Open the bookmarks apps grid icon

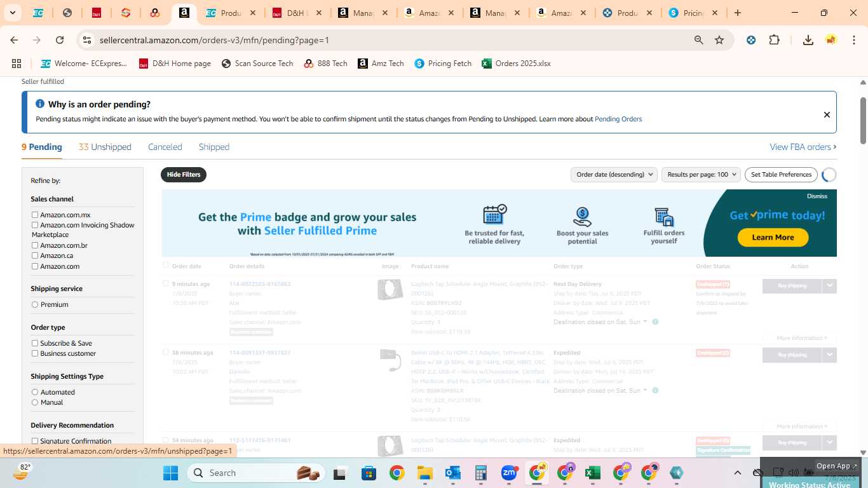click(x=17, y=64)
